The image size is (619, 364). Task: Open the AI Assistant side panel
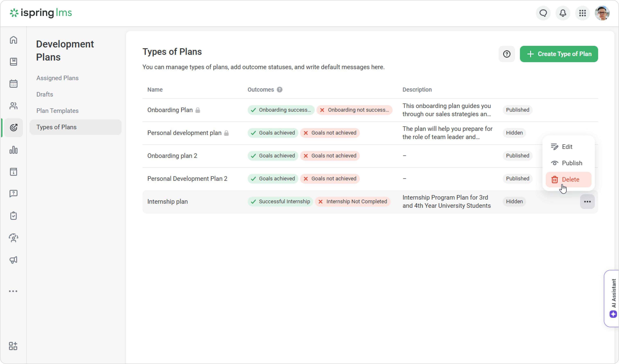[x=613, y=298]
